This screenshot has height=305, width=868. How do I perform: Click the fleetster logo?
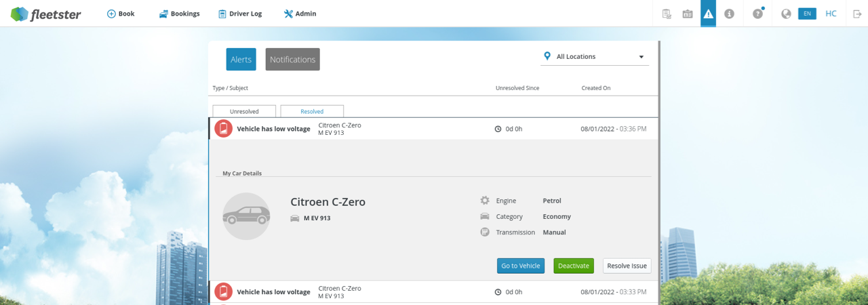[45, 14]
